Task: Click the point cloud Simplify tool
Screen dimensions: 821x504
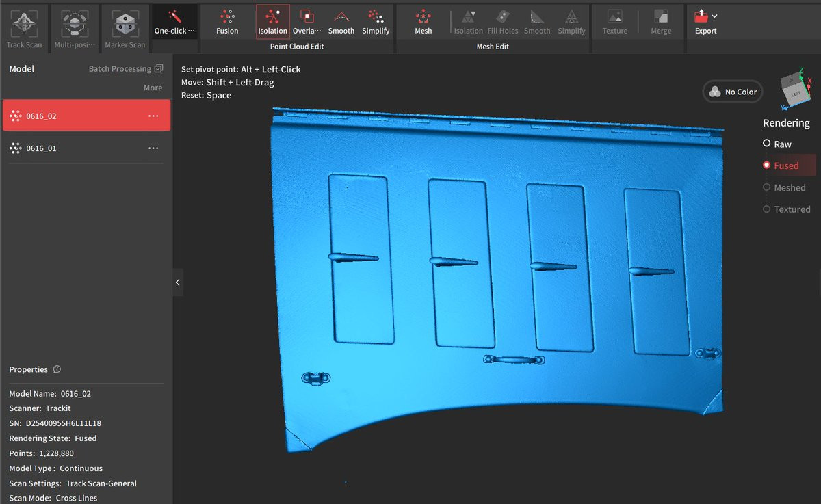Action: coord(376,21)
